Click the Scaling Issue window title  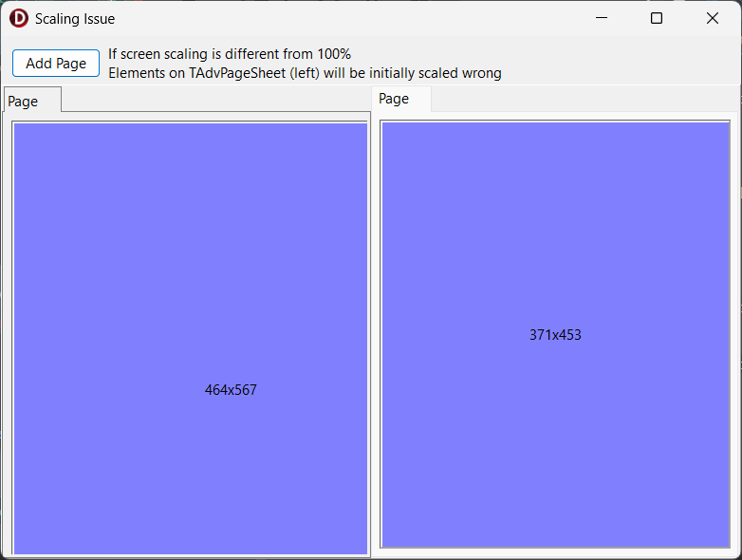(75, 19)
